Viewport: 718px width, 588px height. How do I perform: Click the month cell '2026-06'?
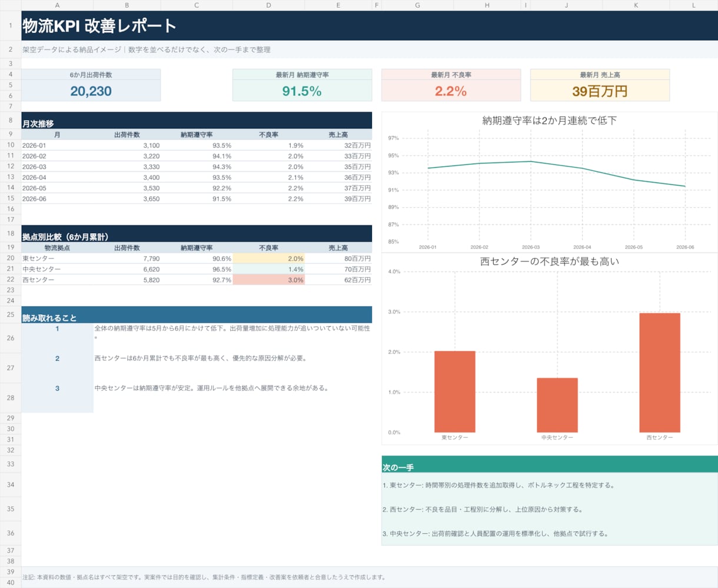[57, 199]
